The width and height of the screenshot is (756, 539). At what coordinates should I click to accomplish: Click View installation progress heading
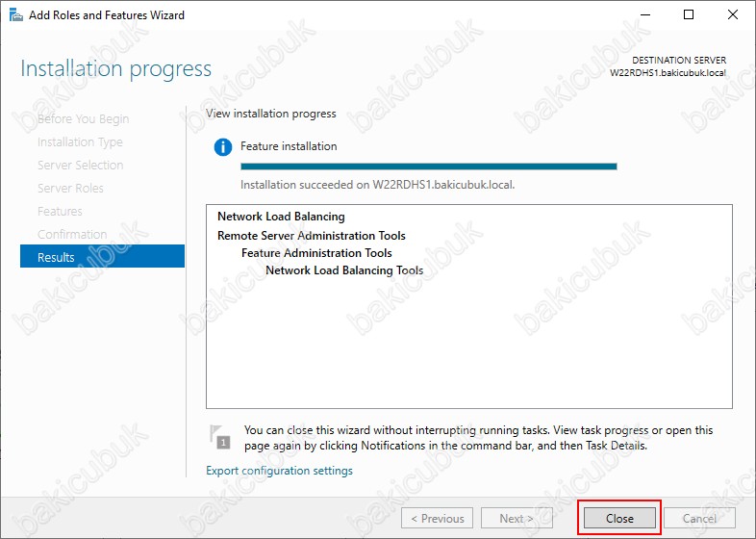[271, 114]
